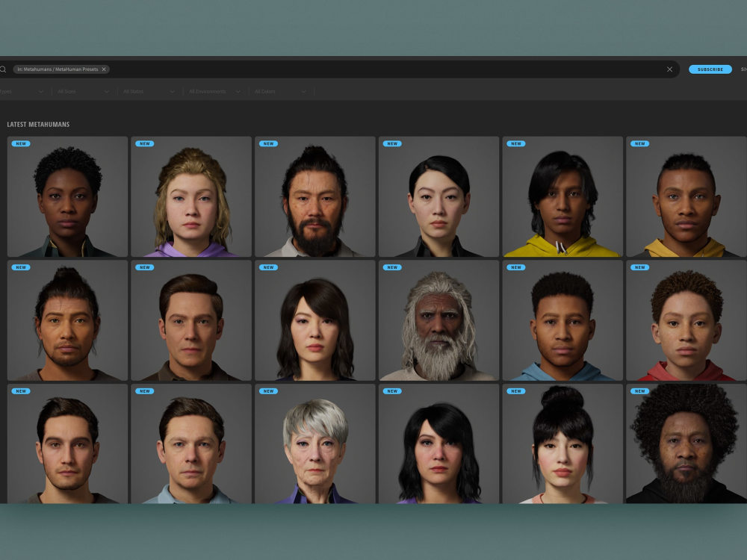This screenshot has width=747, height=560.
Task: Open the curly-haired youth in red hoodie
Action: point(686,320)
